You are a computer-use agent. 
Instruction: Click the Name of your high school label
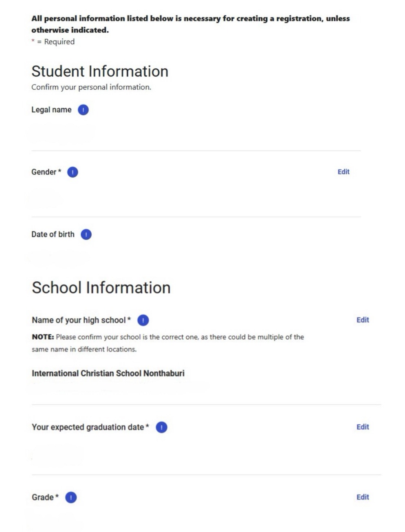click(79, 320)
